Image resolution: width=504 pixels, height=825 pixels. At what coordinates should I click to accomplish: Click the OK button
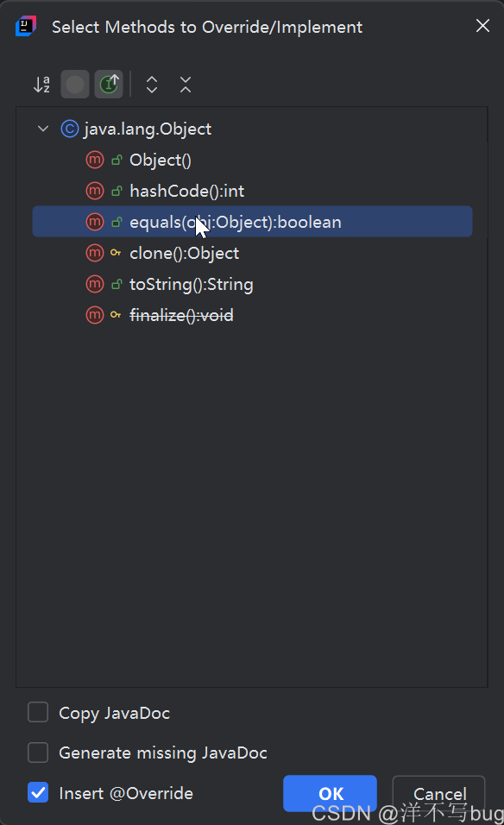(x=330, y=793)
